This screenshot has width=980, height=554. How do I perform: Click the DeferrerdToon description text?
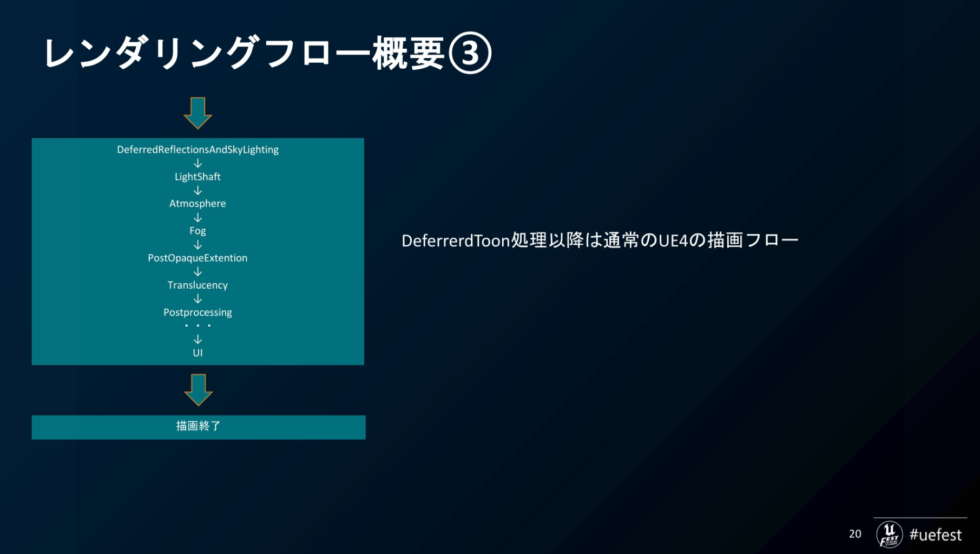point(600,240)
